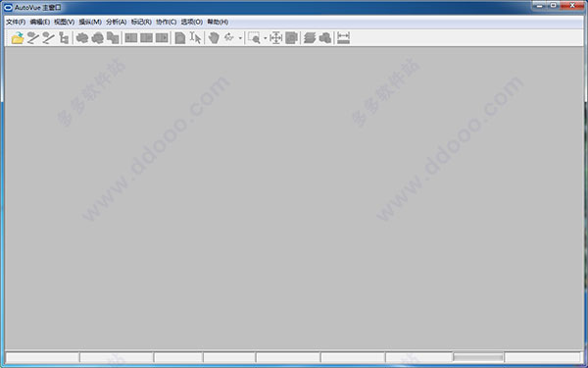Click the icon between layers and measure
588x368 pixels.
click(325, 38)
